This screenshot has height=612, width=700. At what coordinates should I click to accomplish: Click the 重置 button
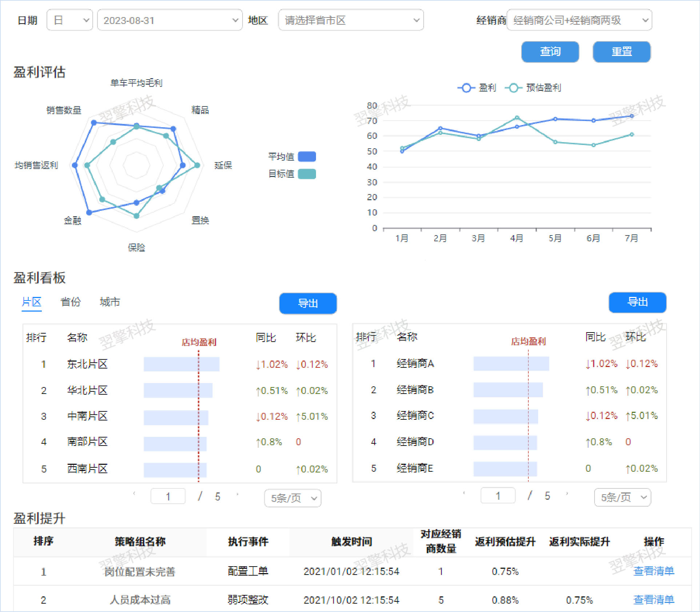tap(621, 52)
